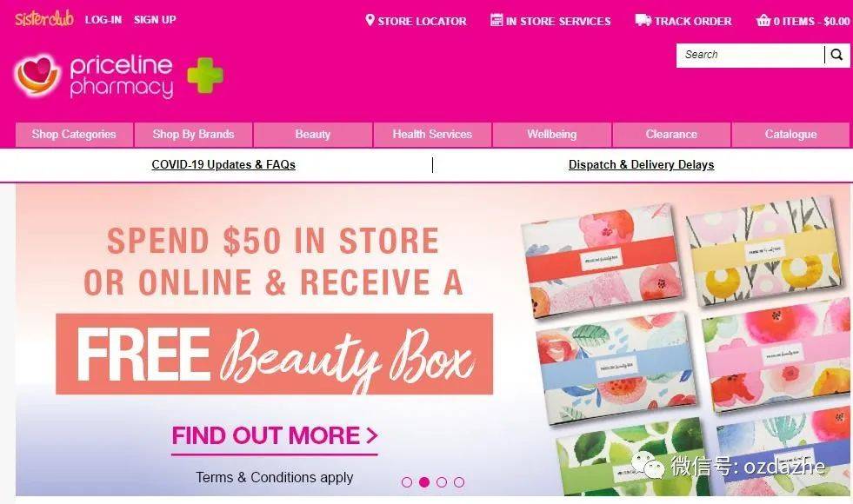Click into the Search text field
The image size is (853, 504).
pos(750,55)
